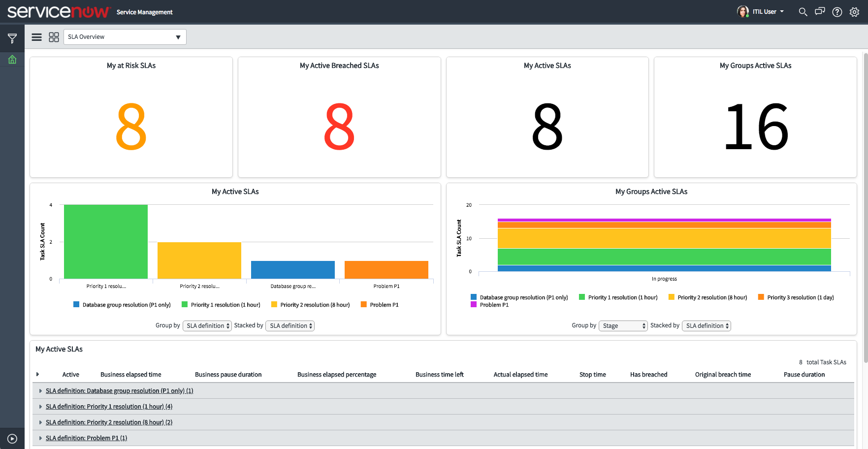Open the global search magnifier
Image resolution: width=868 pixels, height=449 pixels.
pyautogui.click(x=803, y=12)
